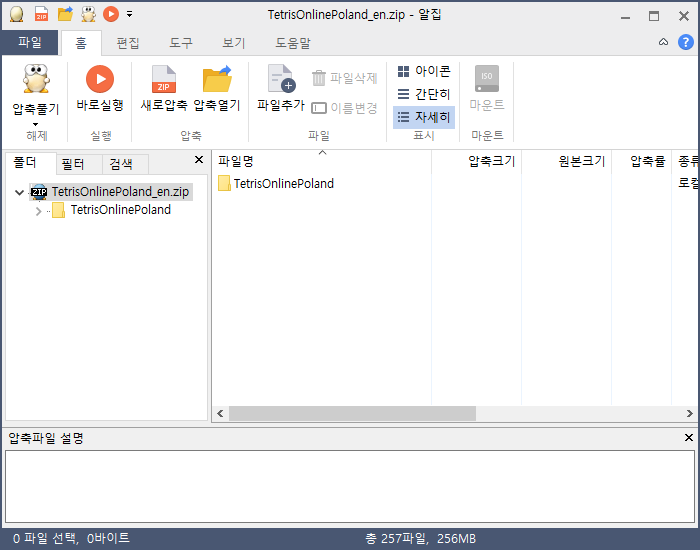Switch to 간단히 simple list view
Image resolution: width=700 pixels, height=550 pixels.
coord(424,94)
